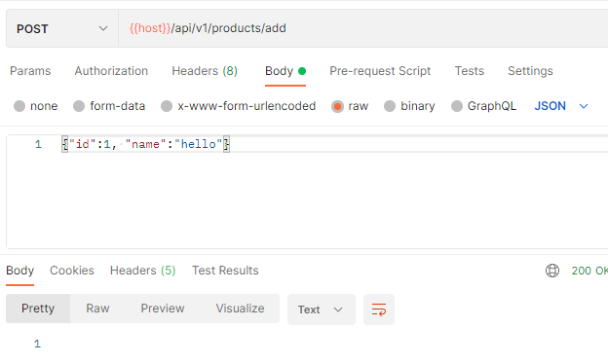
Task: Choose x-www-form-urlencoded body type
Action: [238, 106]
